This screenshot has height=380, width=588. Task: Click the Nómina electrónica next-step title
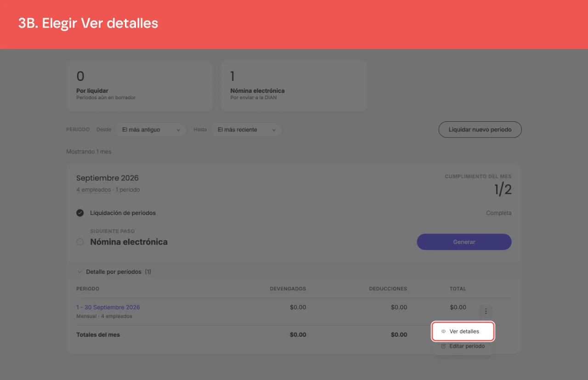coord(129,242)
